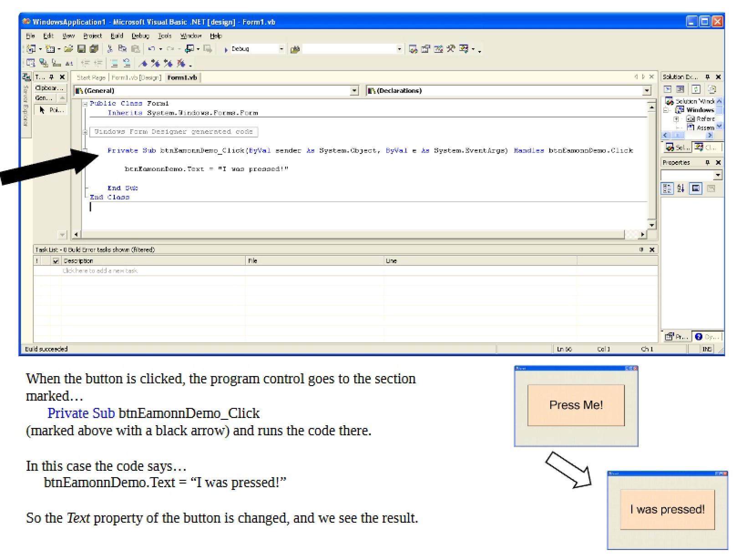The width and height of the screenshot is (747, 560).
Task: Click the Open File folder icon
Action: (68, 49)
